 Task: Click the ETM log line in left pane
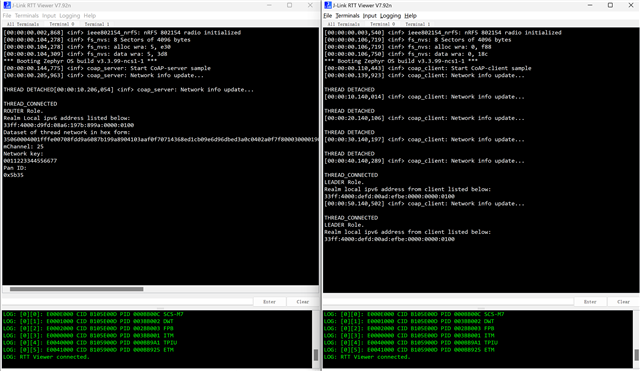(x=88, y=350)
